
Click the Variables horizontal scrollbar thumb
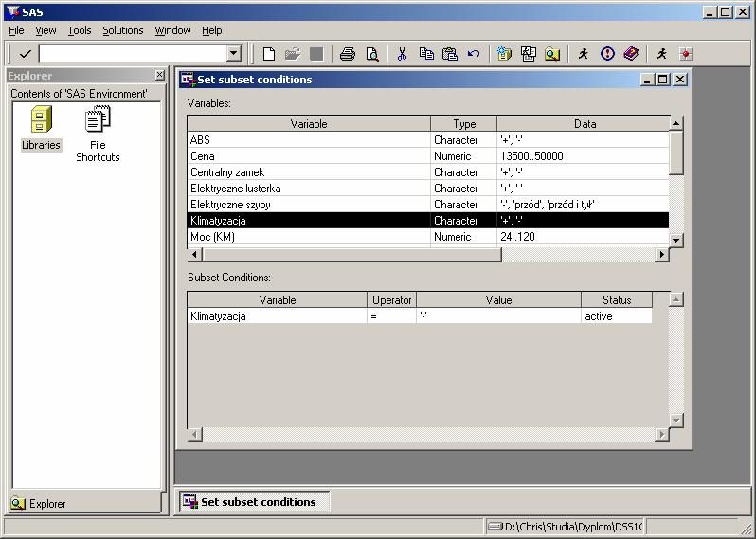pyautogui.click(x=351, y=254)
